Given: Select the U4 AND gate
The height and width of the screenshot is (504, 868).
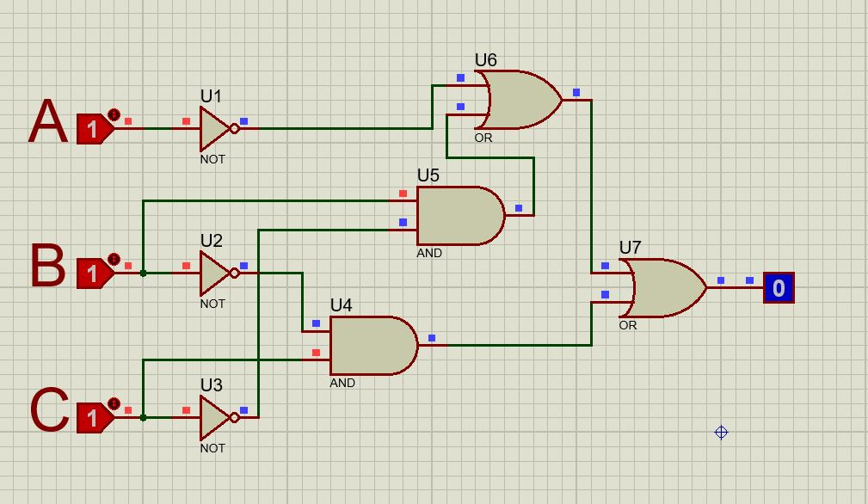Looking at the screenshot, I should point(373,346).
